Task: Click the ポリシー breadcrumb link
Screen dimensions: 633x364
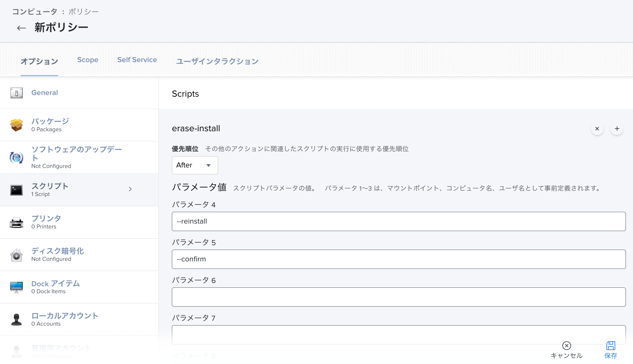Action: (x=83, y=12)
